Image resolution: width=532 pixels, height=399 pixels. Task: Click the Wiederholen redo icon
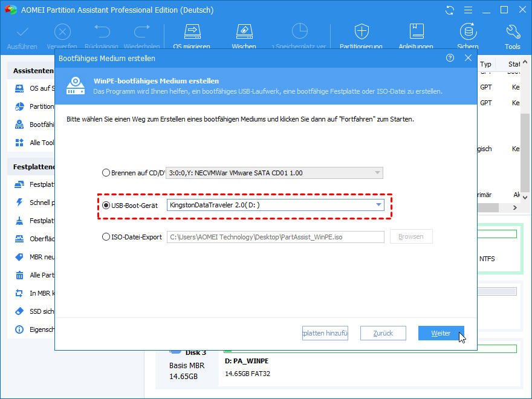click(x=142, y=31)
